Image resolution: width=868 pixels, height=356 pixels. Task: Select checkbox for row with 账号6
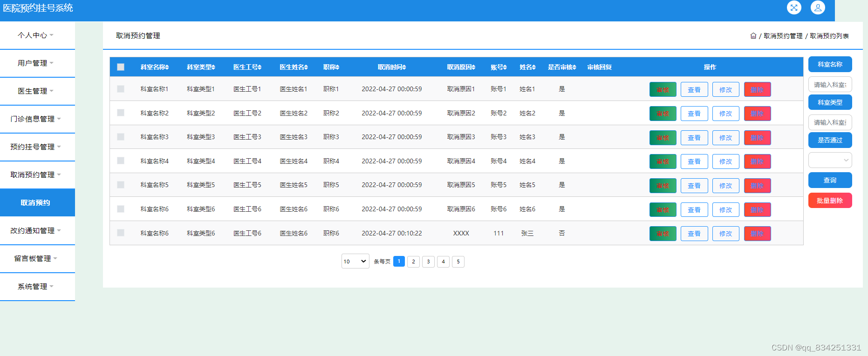coord(121,209)
